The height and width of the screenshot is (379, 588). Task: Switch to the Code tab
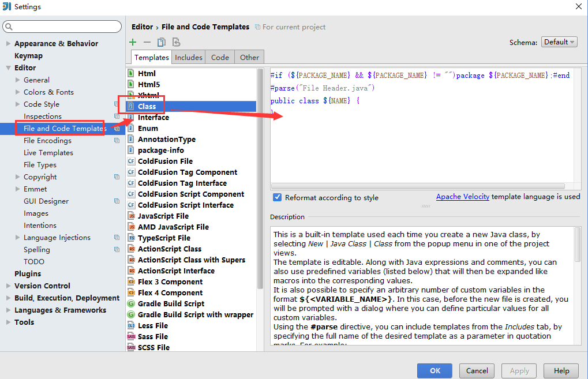[x=220, y=57]
